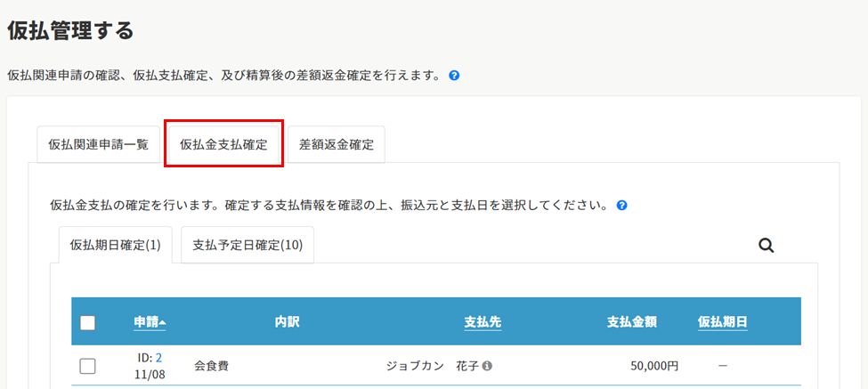Viewport: 868px width, 389px height.
Task: Click info icon next to ジョブカン 花子
Action: tap(487, 366)
